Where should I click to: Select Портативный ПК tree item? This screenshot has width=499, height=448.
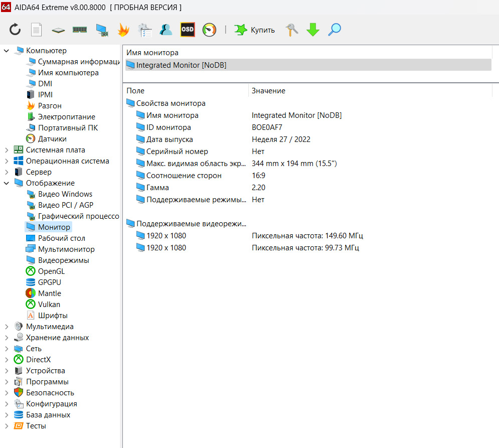point(62,128)
